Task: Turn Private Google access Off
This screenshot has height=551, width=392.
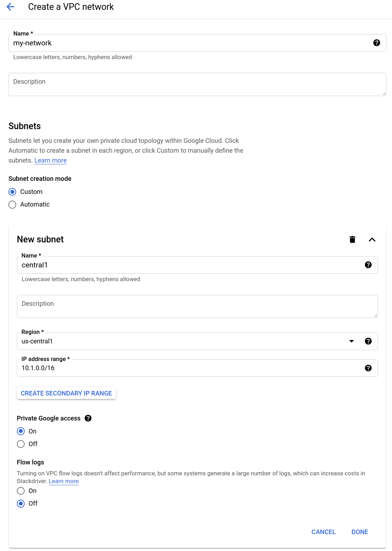Action: click(x=21, y=444)
